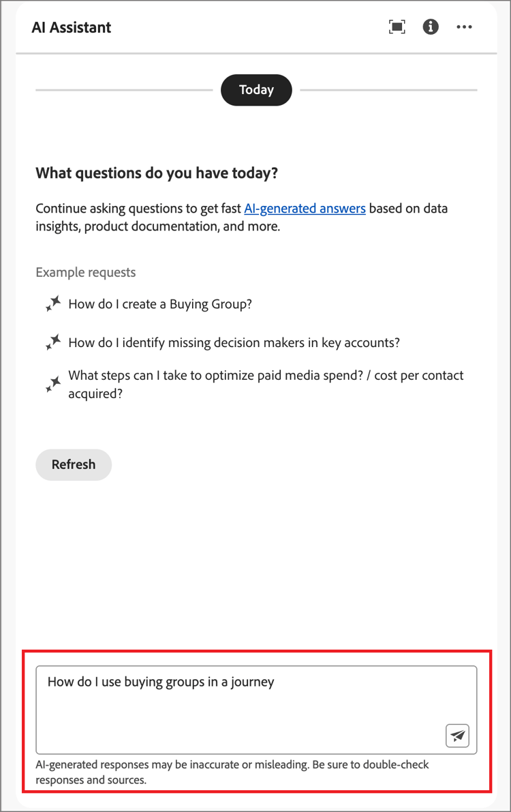Click sparkle icon beside Buying Group request
The height and width of the screenshot is (812, 511).
[53, 304]
